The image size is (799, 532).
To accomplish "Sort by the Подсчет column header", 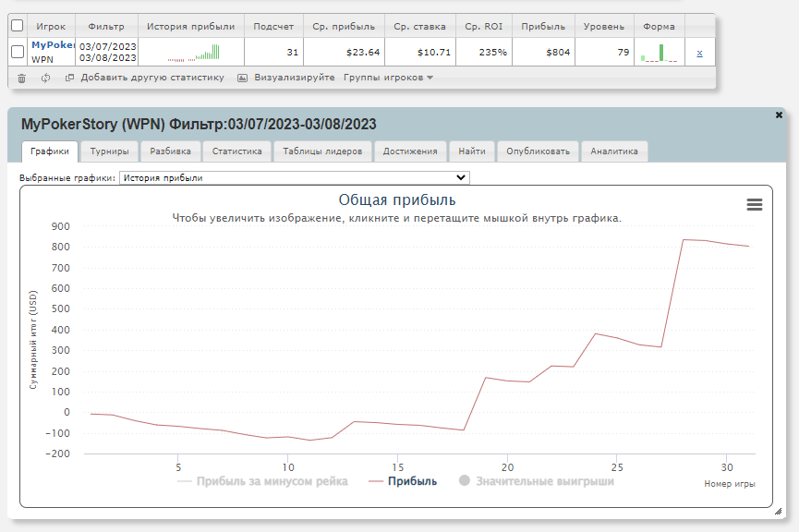I will (273, 27).
